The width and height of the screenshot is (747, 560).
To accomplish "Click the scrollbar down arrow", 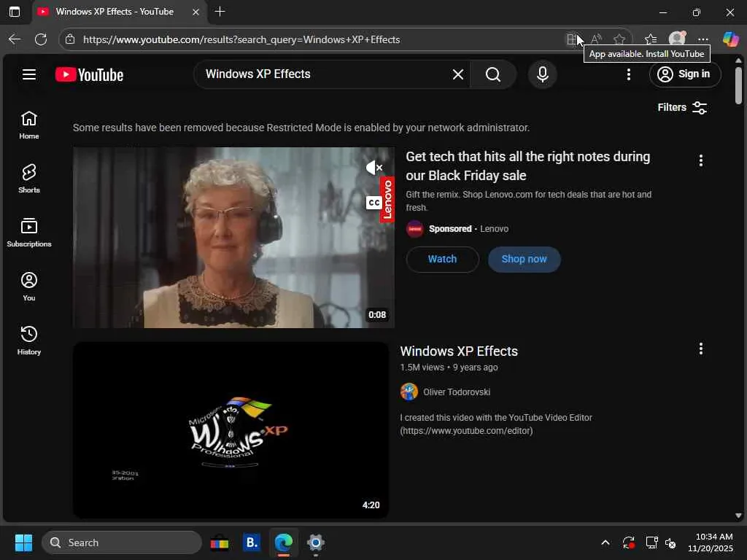I will tap(738, 516).
